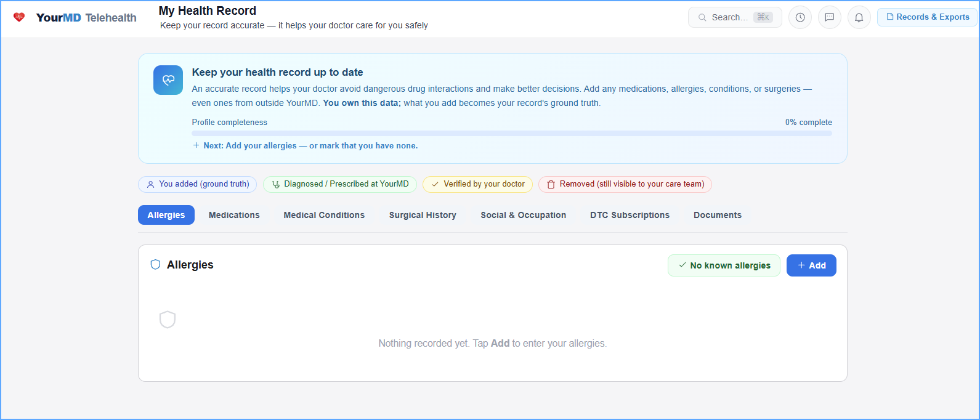Click the shield icon beside Allergies heading
The width and height of the screenshot is (980, 420).
[156, 265]
